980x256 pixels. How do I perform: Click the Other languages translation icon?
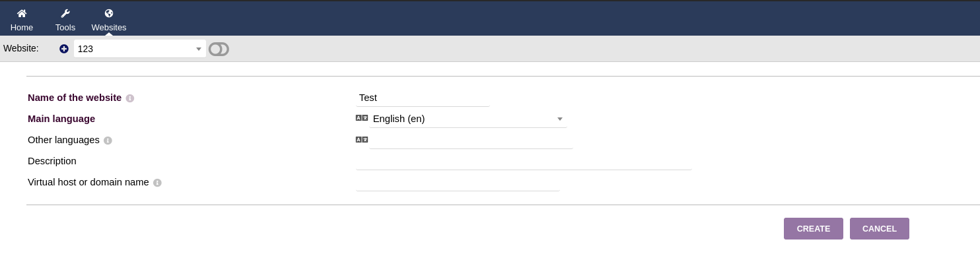[x=362, y=139]
